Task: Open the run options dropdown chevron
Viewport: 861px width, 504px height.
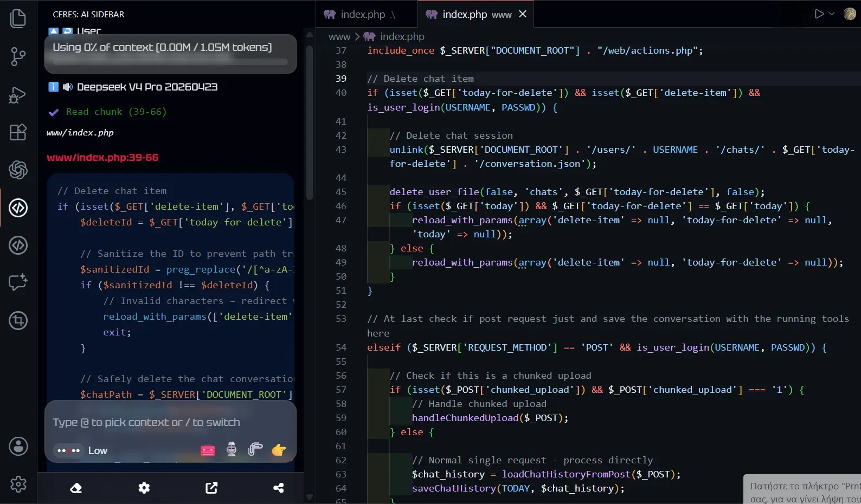Action: pyautogui.click(x=832, y=14)
